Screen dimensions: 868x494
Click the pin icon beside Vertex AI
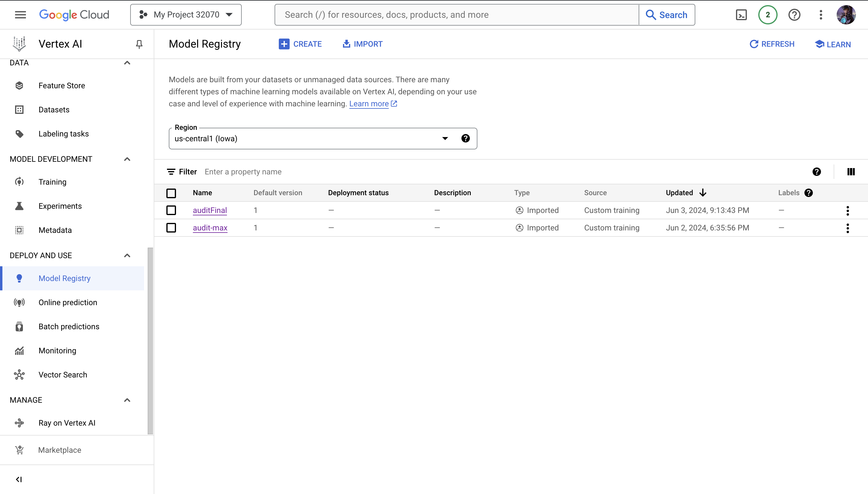(x=139, y=44)
